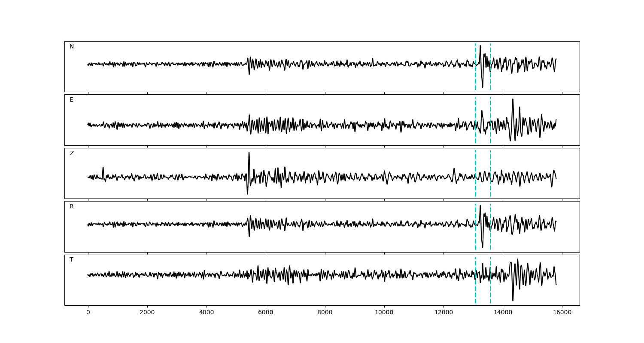This screenshot has width=644, height=343.
Task: Click the x-axis tick label 10000
Action: (x=384, y=313)
